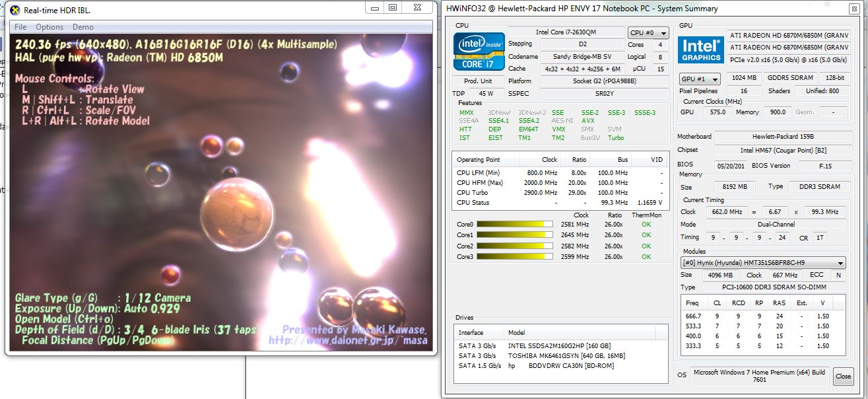Click the TOSHIBA MK6461GSYN drive row
The width and height of the screenshot is (868, 399).
click(x=560, y=356)
